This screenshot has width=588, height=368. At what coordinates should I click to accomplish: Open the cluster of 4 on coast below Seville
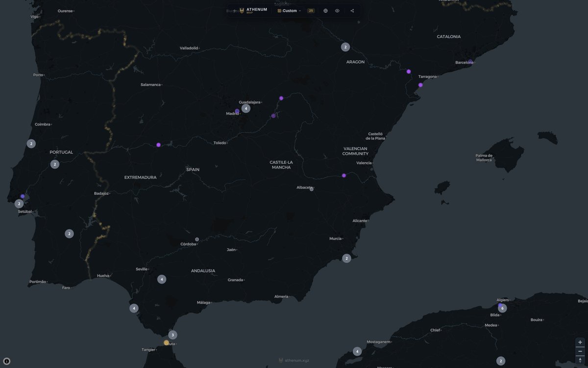pos(134,309)
